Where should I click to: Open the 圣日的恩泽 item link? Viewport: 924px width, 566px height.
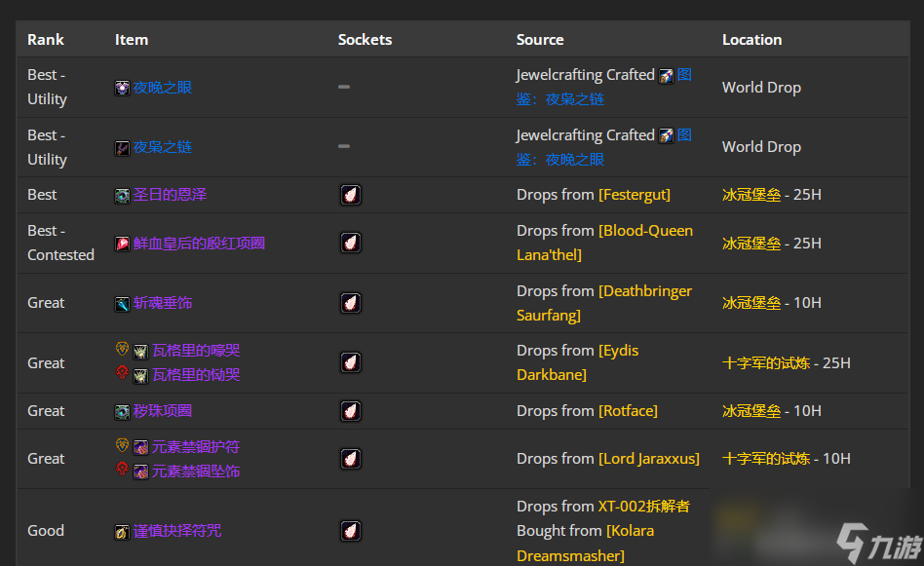pos(170,195)
